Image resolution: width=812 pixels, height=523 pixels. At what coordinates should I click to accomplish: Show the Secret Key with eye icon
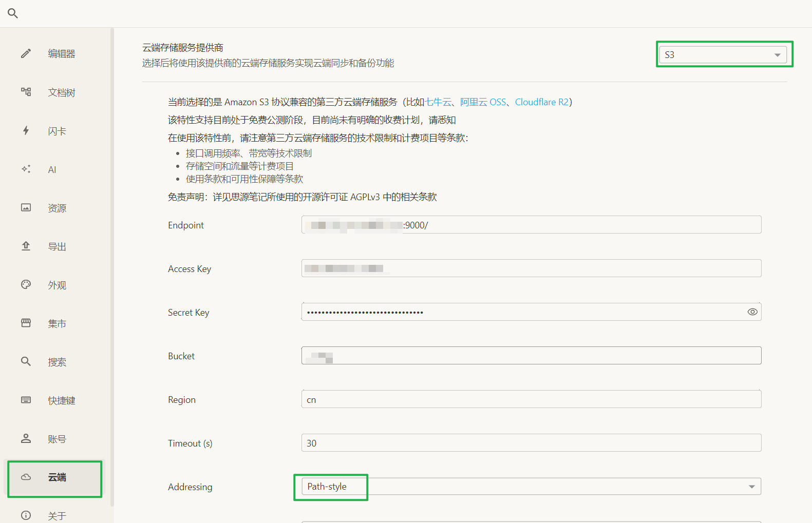(752, 312)
